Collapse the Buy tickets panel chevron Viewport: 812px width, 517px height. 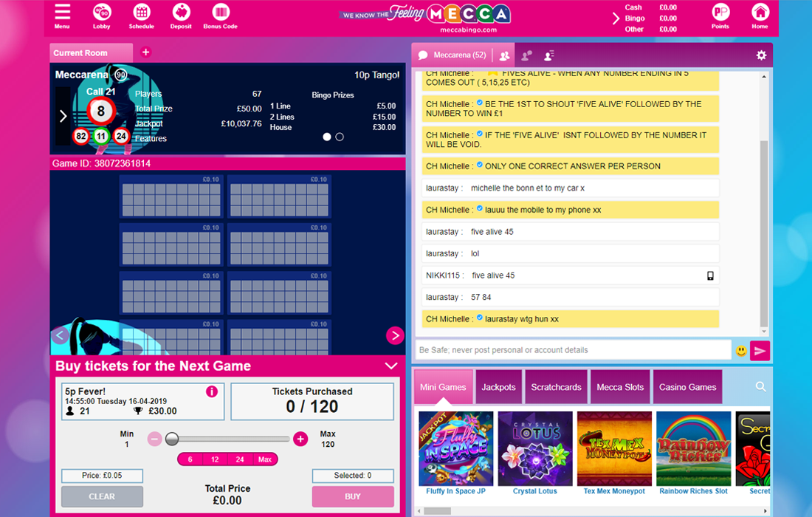point(391,366)
